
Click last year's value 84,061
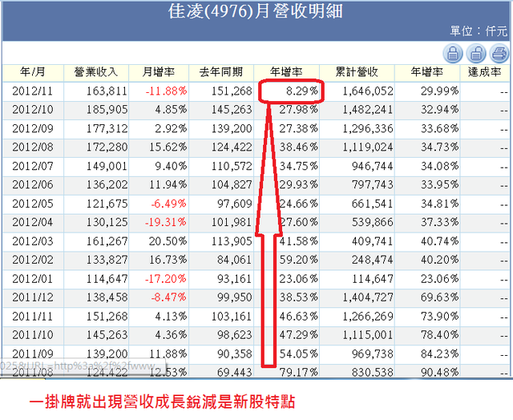click(x=235, y=260)
